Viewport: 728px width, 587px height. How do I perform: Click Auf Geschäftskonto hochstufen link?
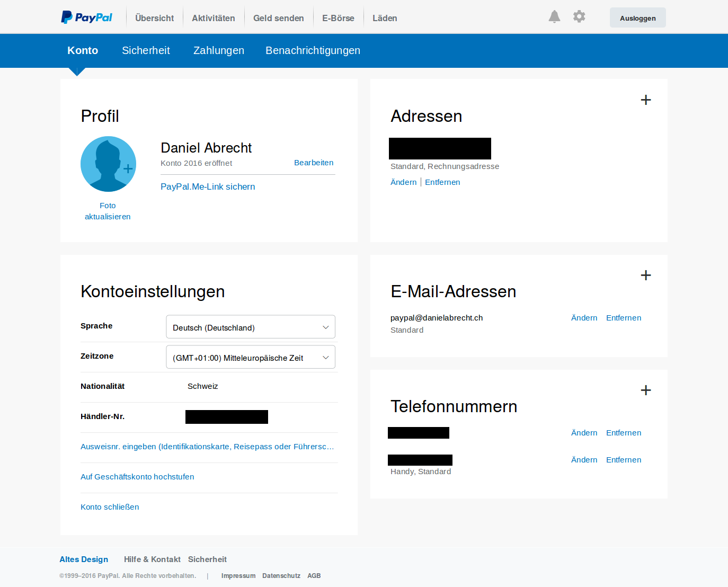click(x=137, y=477)
